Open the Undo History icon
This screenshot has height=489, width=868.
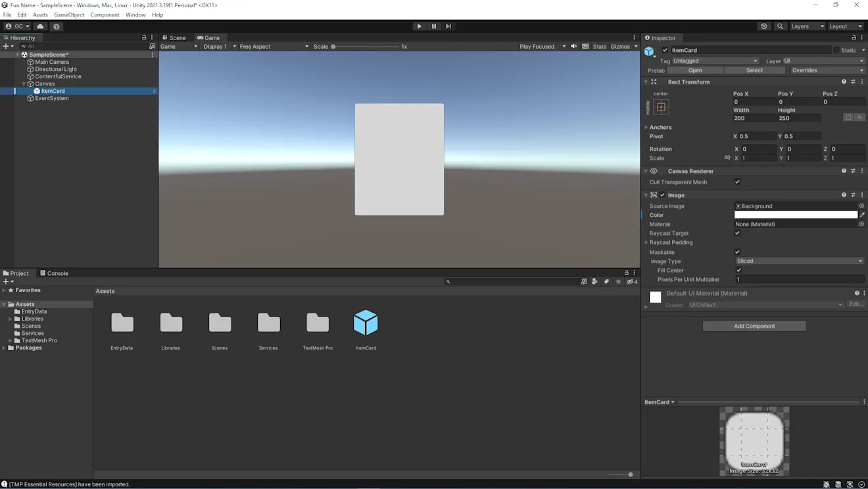point(764,26)
